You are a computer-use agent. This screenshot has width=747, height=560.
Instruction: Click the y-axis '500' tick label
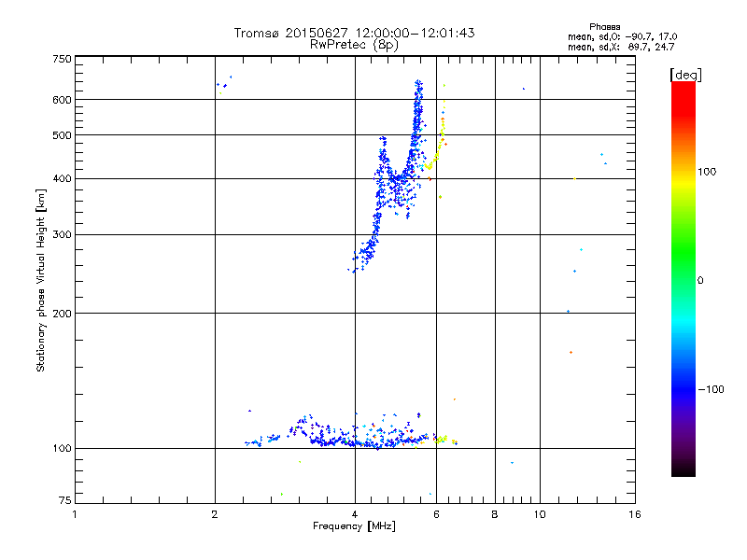tap(62, 135)
